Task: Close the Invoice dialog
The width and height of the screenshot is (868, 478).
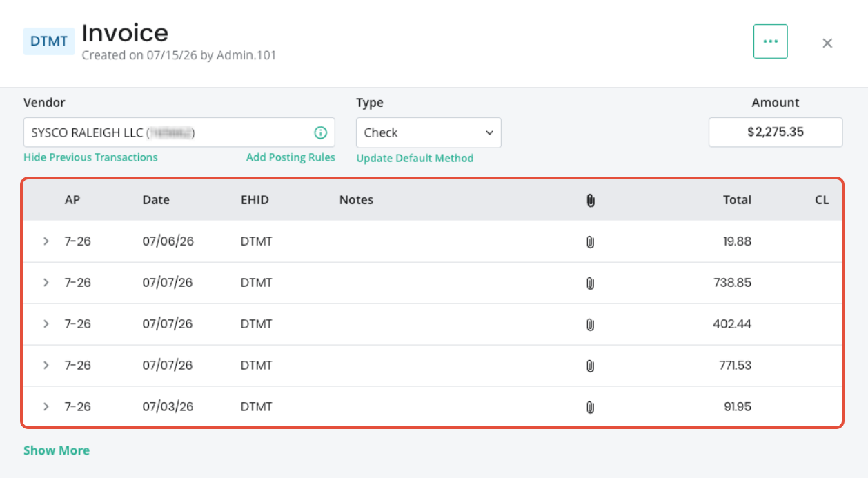Action: (827, 43)
